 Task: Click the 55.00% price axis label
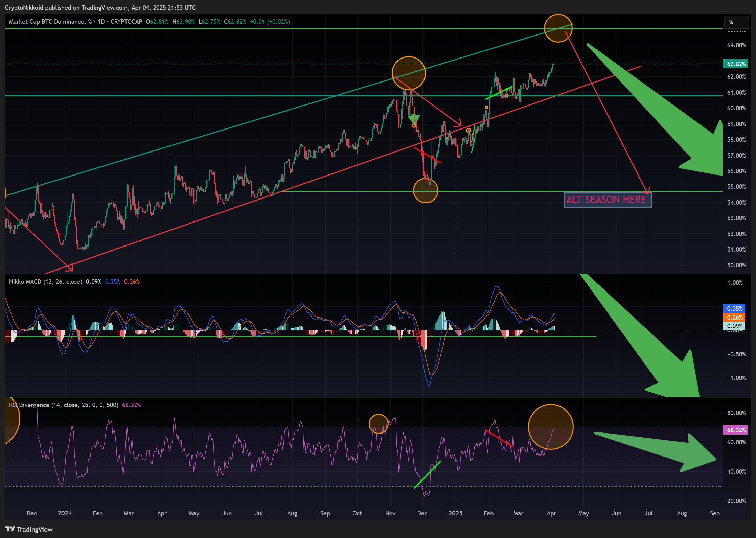point(736,187)
